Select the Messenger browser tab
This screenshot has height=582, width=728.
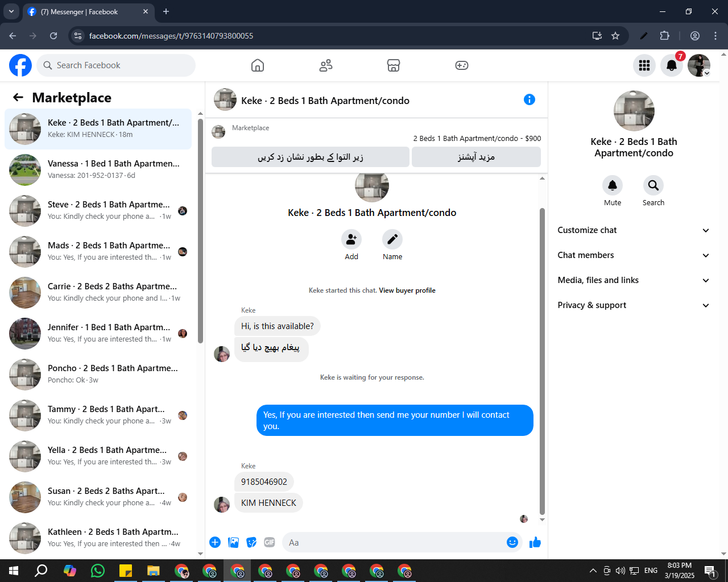[88, 11]
